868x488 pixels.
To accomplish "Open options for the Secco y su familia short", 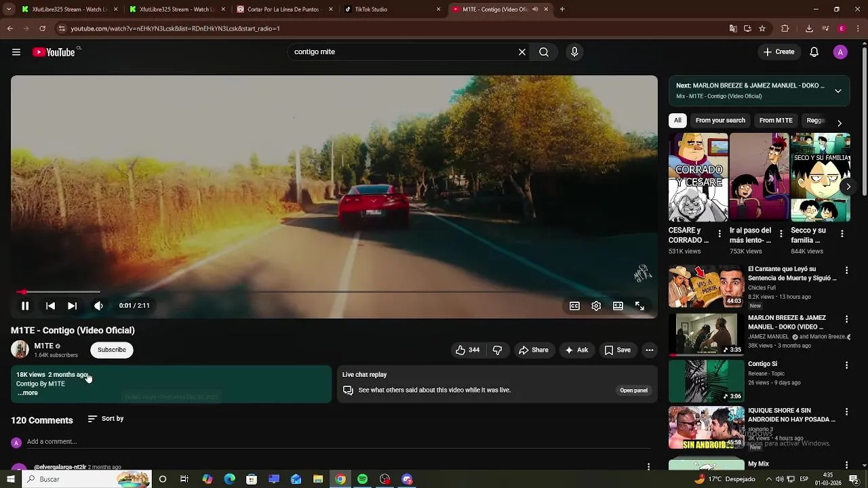I will pyautogui.click(x=842, y=234).
